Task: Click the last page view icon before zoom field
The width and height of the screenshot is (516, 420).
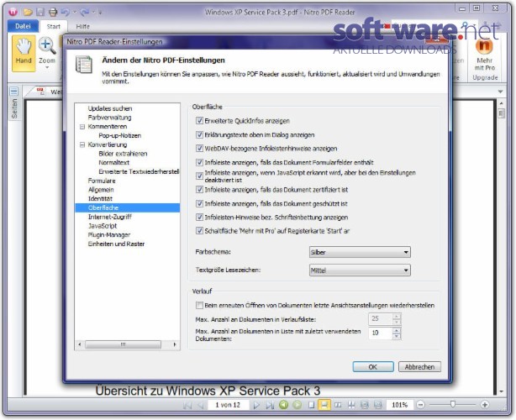Action: click(x=378, y=405)
